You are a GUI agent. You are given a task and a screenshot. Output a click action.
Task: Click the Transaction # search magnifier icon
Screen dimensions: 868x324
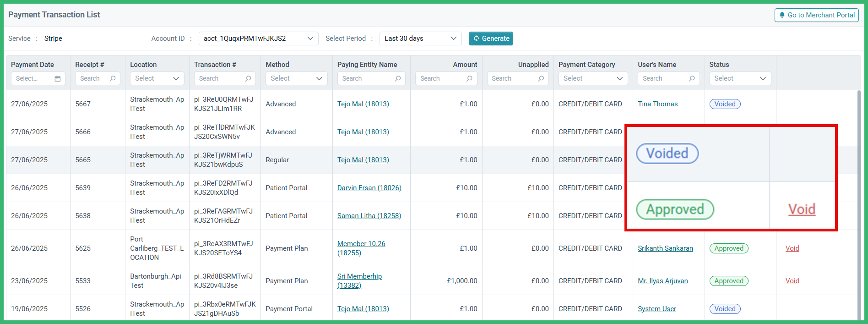[x=248, y=78]
